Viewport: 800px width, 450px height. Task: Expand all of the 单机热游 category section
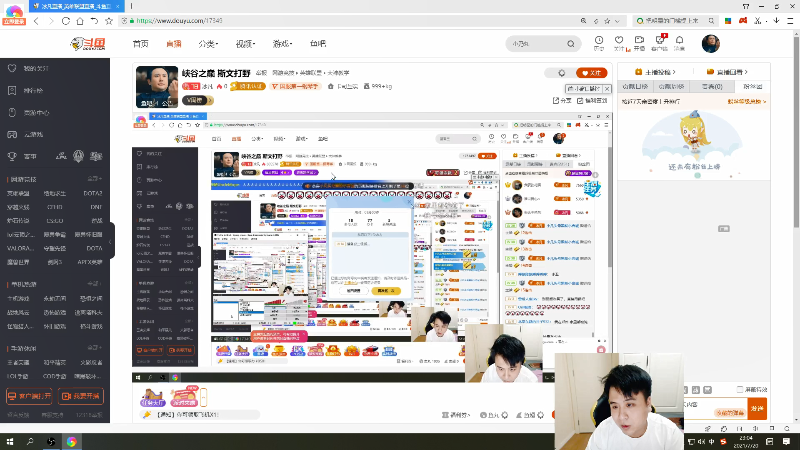[95, 284]
